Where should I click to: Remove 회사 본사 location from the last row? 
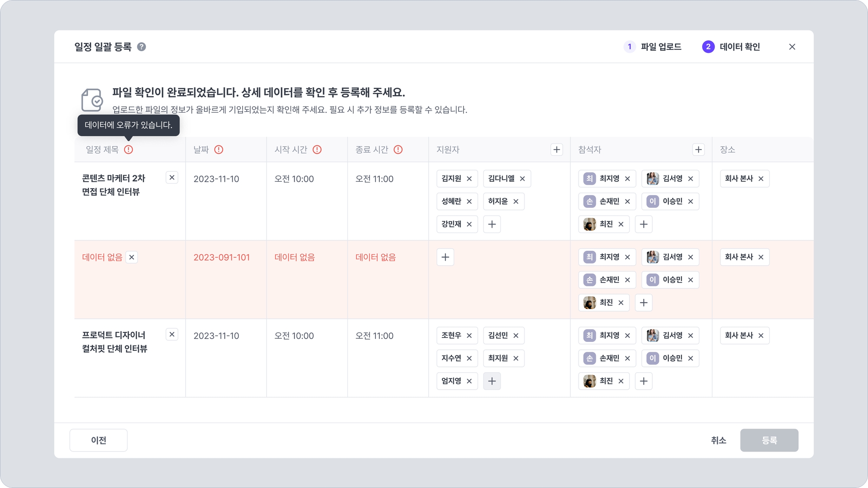[761, 336]
